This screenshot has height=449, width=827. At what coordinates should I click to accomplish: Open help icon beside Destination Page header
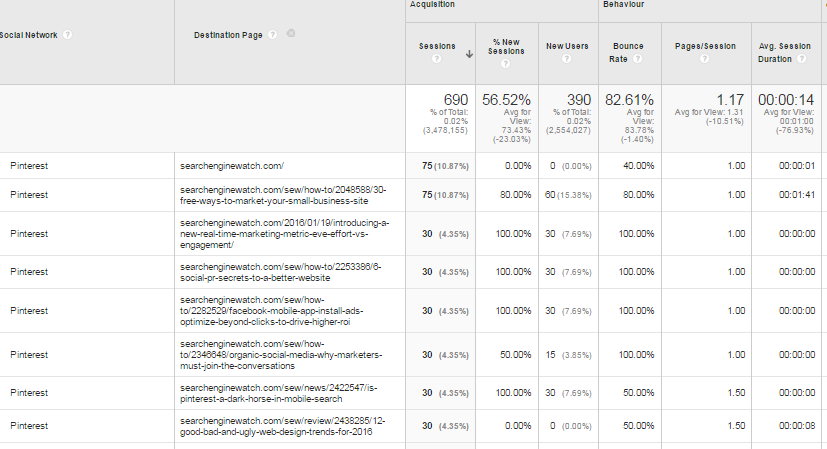(x=272, y=35)
